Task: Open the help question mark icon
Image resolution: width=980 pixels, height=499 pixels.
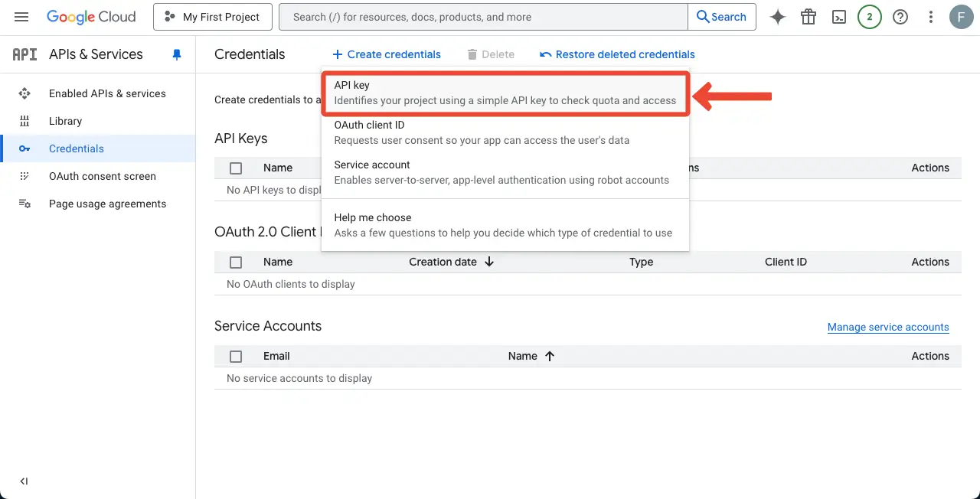Action: point(900,17)
